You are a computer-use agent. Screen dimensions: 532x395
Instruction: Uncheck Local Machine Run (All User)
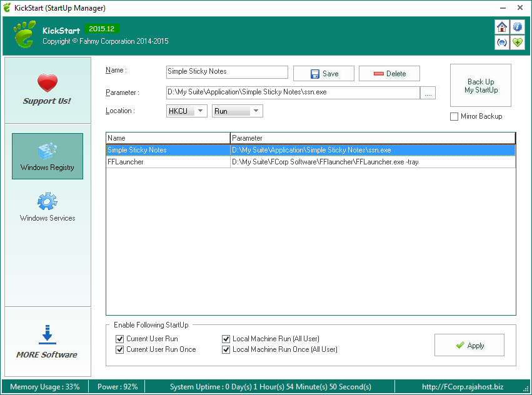pyautogui.click(x=226, y=339)
